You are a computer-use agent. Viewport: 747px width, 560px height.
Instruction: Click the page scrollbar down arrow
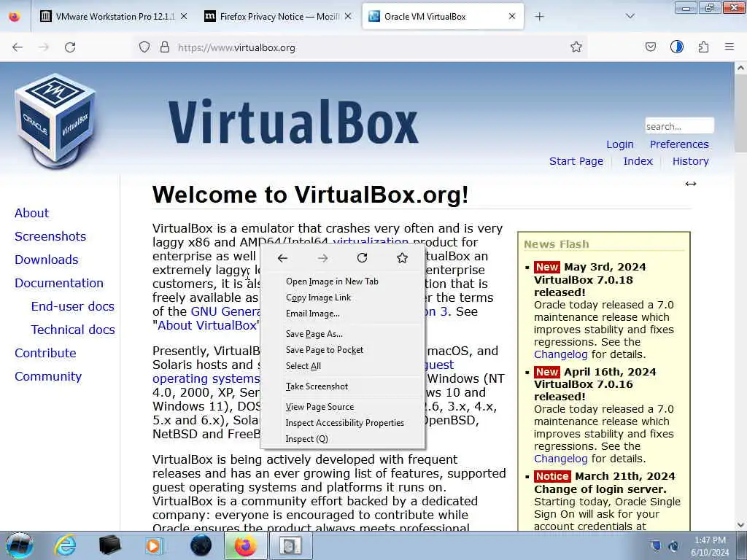pos(740,525)
